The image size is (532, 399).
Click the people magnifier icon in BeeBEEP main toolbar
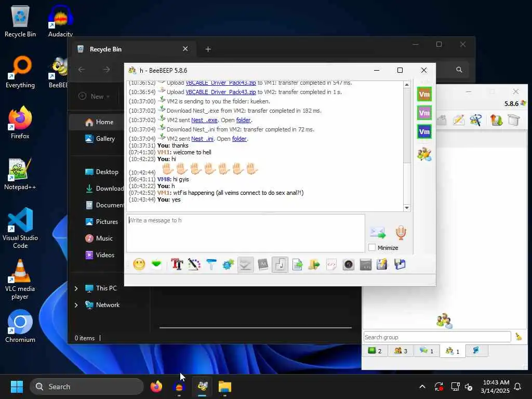pos(476,120)
